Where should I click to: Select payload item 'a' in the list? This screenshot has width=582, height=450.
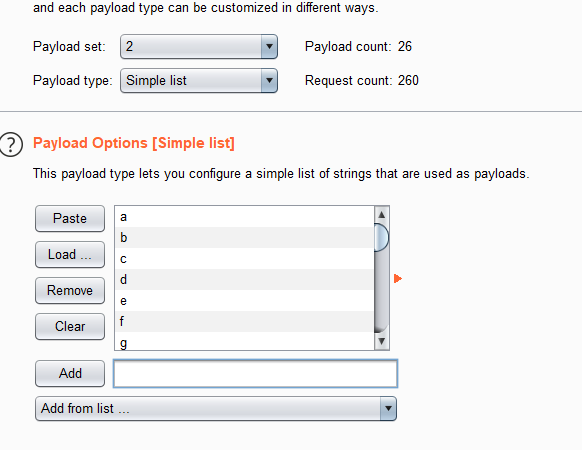point(244,217)
